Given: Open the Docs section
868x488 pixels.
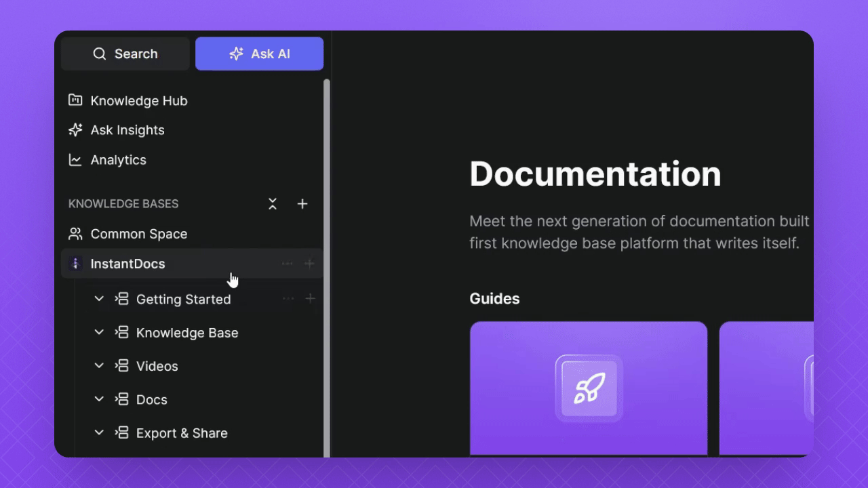Looking at the screenshot, I should pyautogui.click(x=152, y=400).
